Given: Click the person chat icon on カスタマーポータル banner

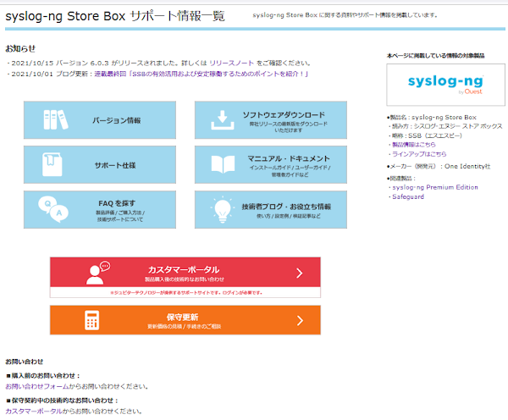Looking at the screenshot, I should [98, 273].
